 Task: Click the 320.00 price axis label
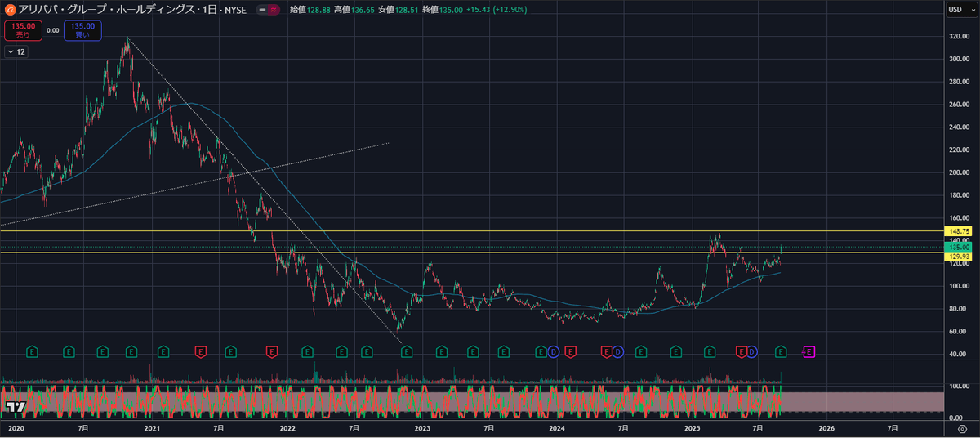pos(958,37)
